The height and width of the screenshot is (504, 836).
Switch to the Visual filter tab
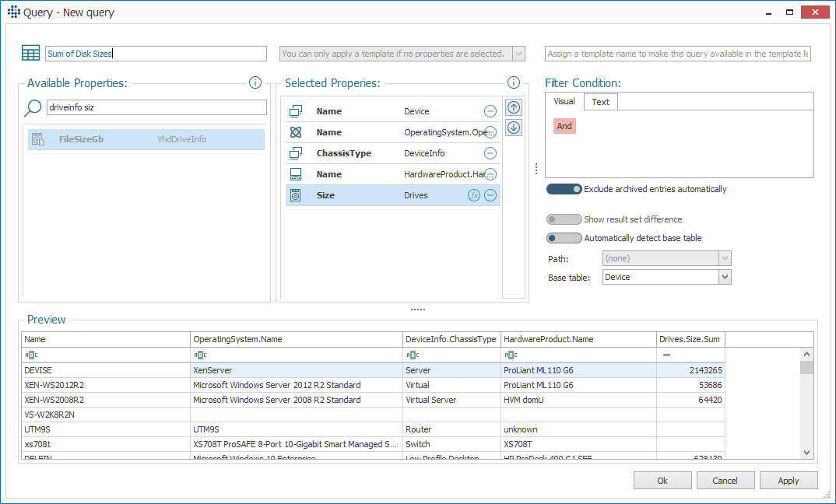point(564,101)
